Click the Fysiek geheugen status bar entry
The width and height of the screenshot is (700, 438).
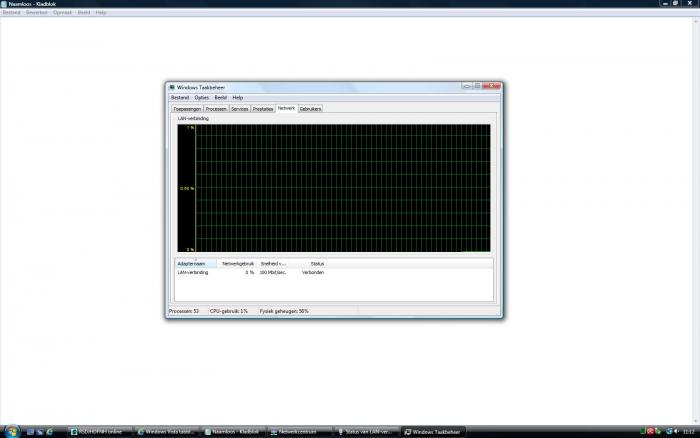(x=284, y=311)
